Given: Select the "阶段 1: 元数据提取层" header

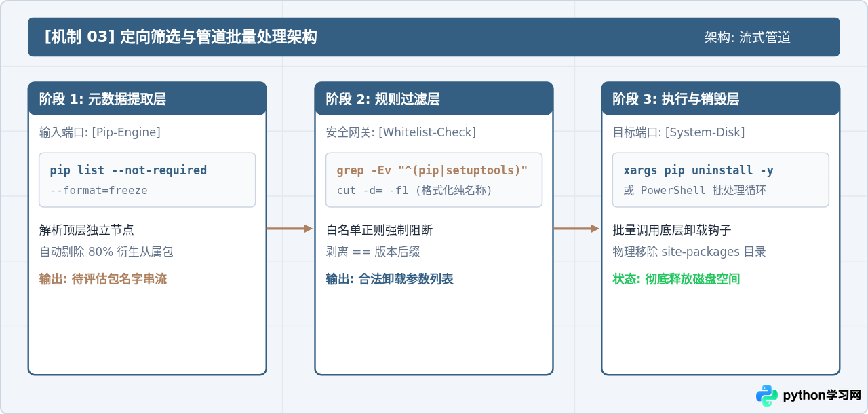Looking at the screenshot, I should coord(147,99).
